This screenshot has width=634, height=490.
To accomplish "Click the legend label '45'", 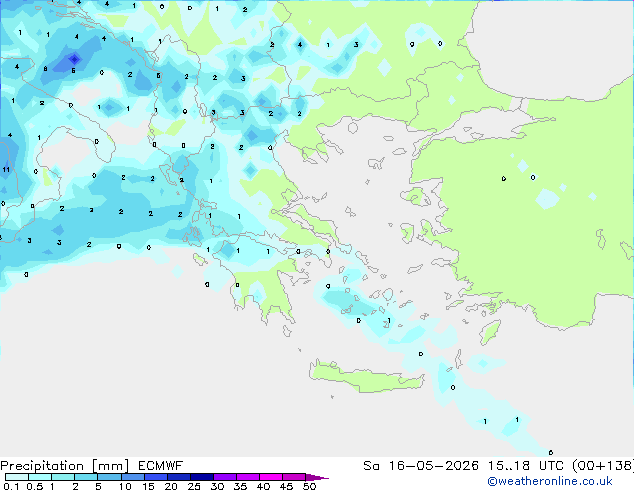I will pyautogui.click(x=286, y=486).
